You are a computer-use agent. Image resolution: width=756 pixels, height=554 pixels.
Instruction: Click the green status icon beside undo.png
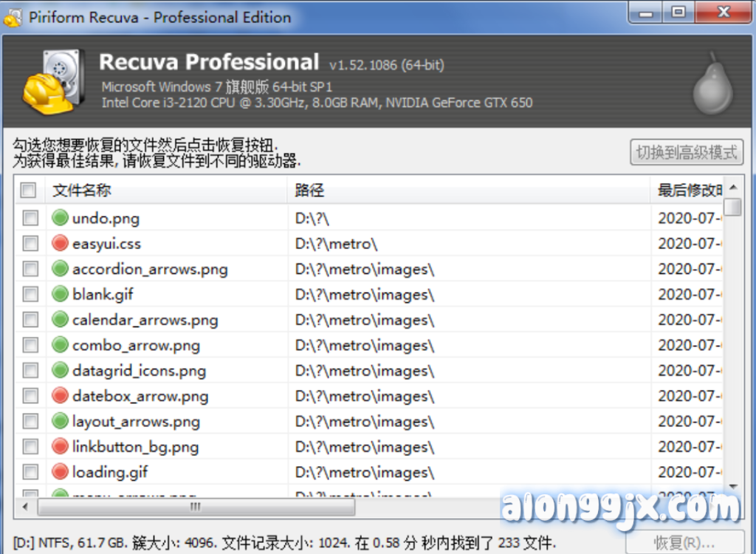[x=60, y=218]
